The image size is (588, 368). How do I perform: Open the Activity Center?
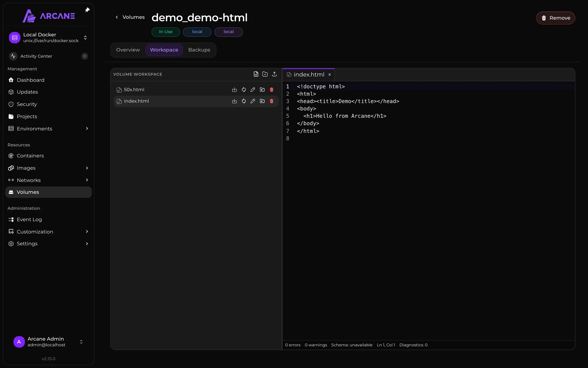click(x=48, y=56)
